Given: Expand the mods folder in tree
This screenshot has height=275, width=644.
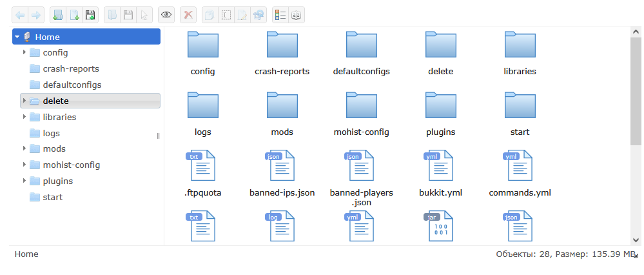Looking at the screenshot, I should click(x=24, y=148).
